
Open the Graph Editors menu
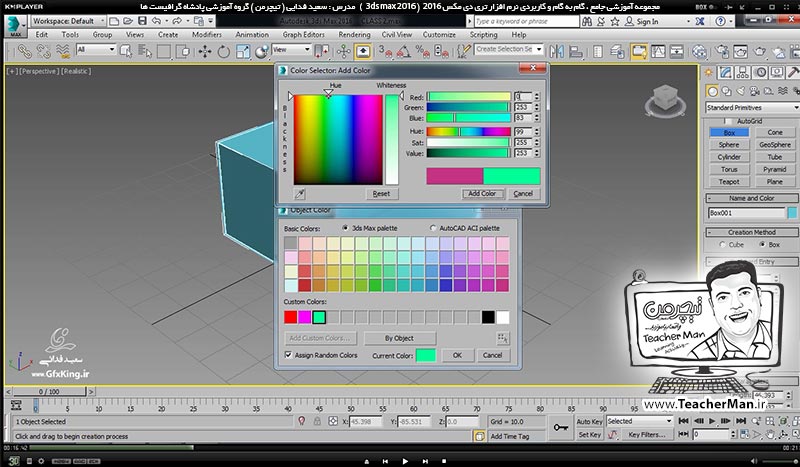(304, 35)
